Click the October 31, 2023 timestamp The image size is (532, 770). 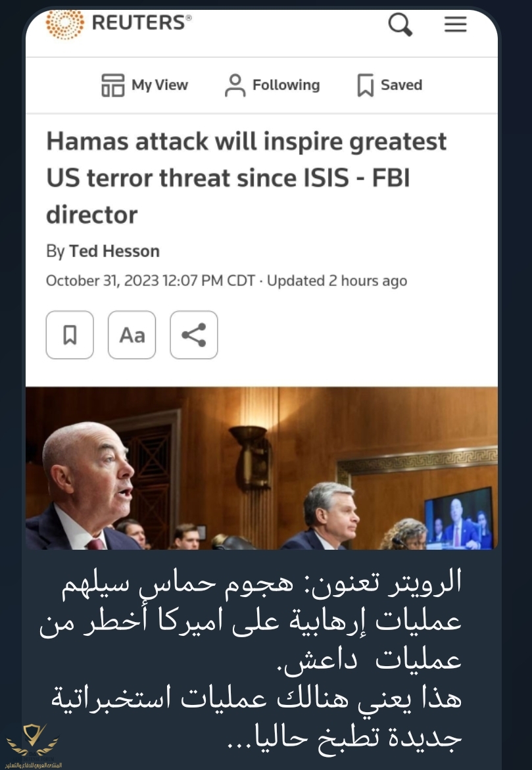click(x=151, y=281)
